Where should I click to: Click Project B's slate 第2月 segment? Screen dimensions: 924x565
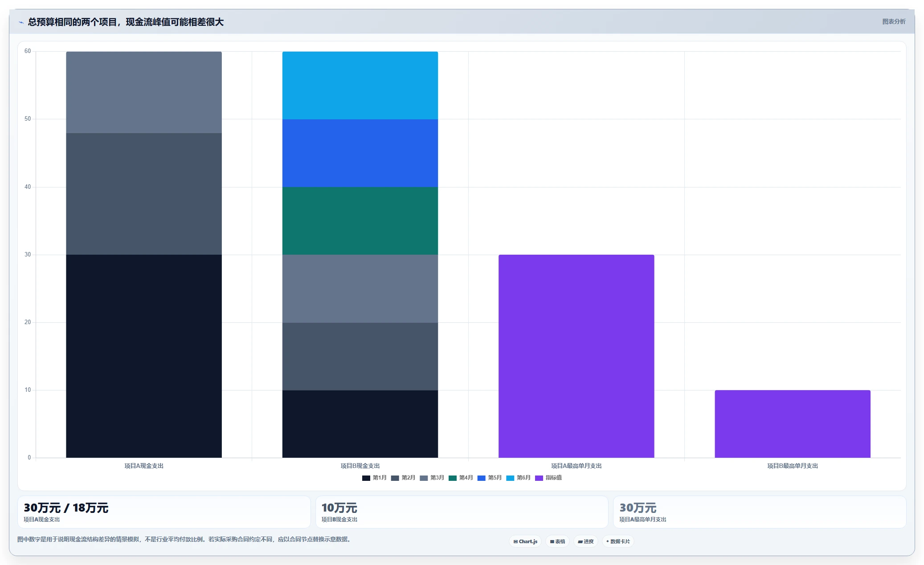360,356
